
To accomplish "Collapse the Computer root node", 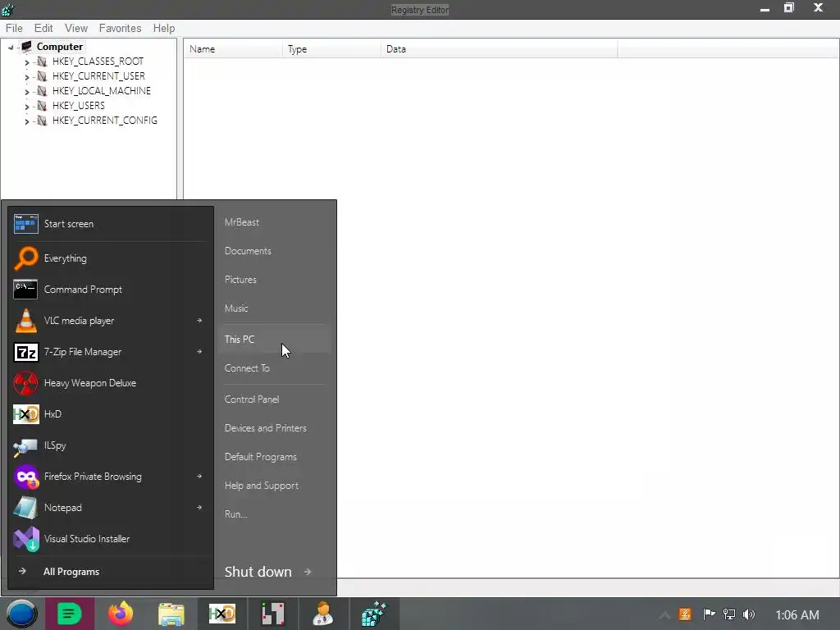I will coord(11,47).
